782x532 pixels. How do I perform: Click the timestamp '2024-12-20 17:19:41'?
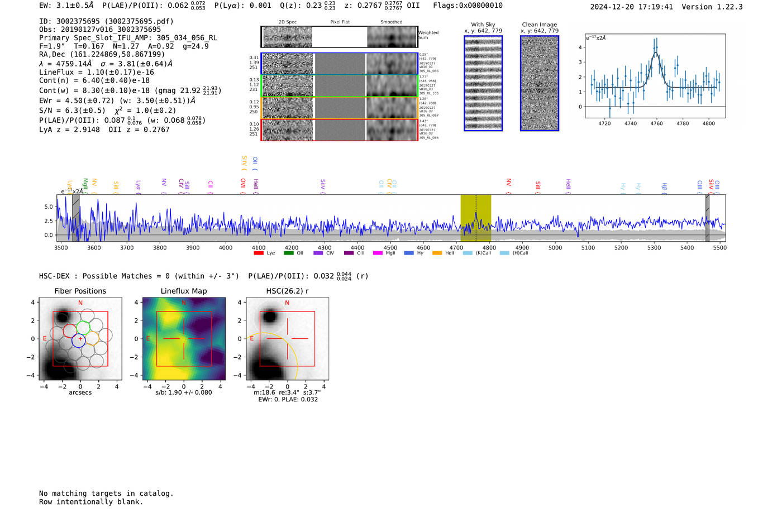(x=631, y=7)
